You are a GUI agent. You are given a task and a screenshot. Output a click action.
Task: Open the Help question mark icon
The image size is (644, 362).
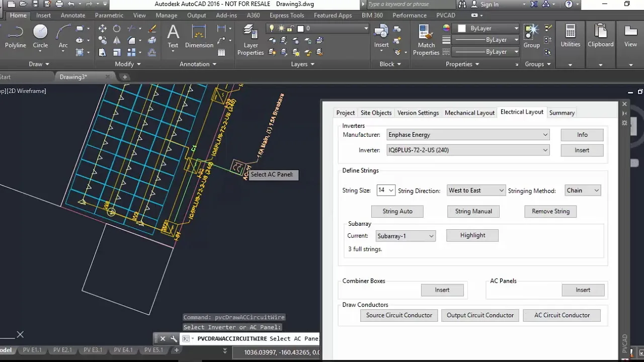[x=569, y=4]
